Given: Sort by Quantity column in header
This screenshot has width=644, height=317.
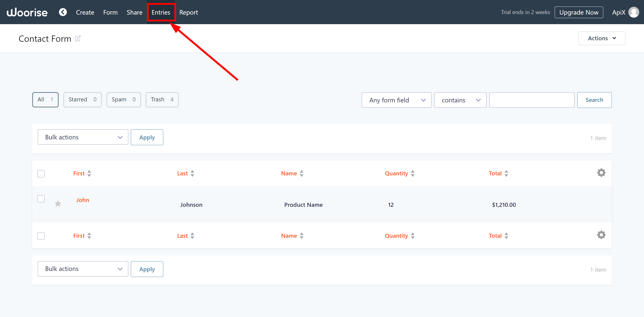Looking at the screenshot, I should pos(400,173).
